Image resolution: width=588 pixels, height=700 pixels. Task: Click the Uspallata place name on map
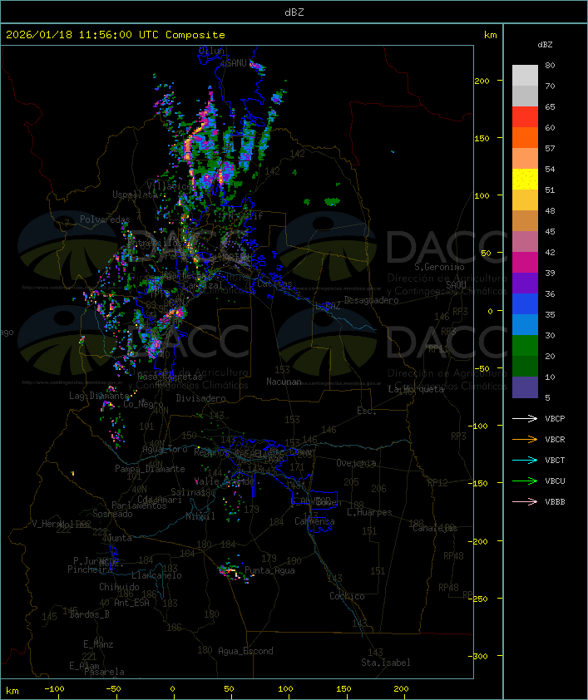point(134,194)
